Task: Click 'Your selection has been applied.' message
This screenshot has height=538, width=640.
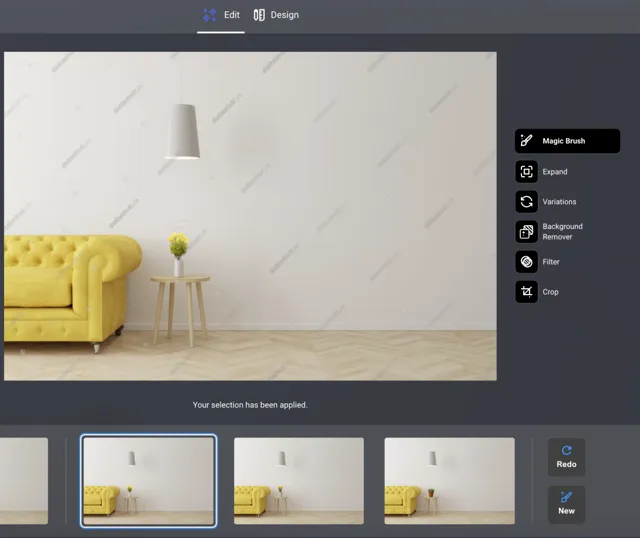Action: click(250, 405)
